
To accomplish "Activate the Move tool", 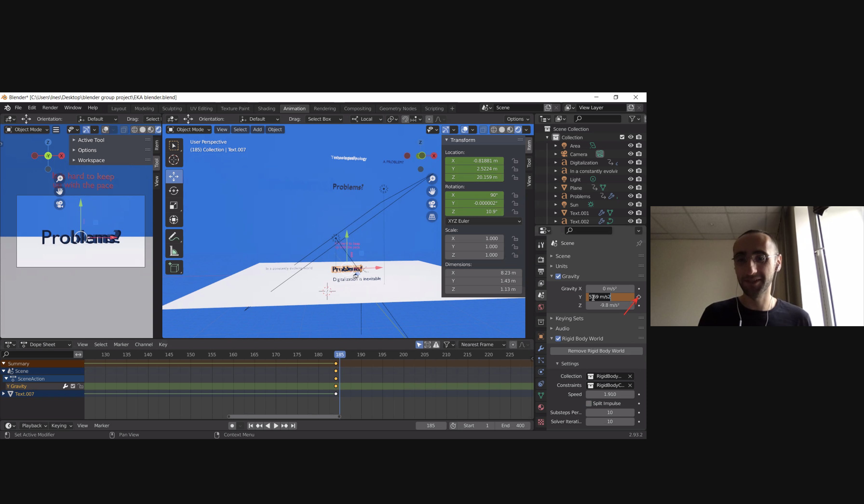I will [174, 176].
